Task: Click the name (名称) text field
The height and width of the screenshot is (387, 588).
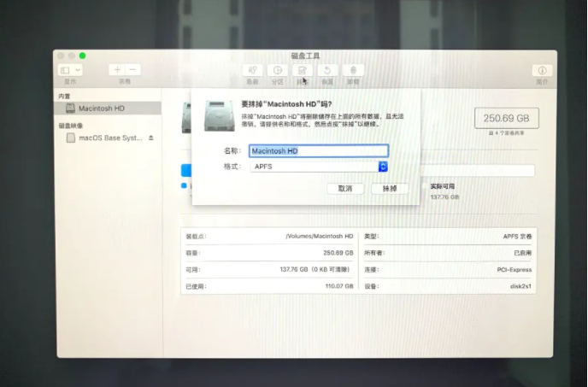Action: (319, 150)
